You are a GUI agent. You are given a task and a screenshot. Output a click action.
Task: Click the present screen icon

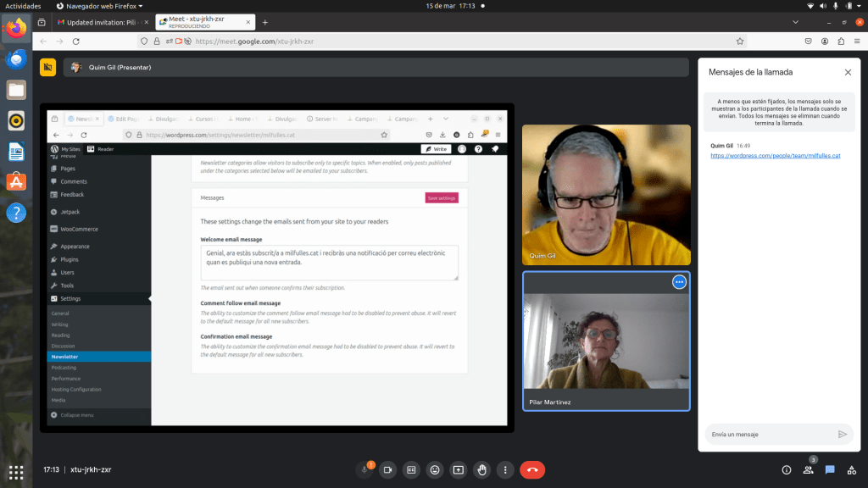tap(459, 469)
